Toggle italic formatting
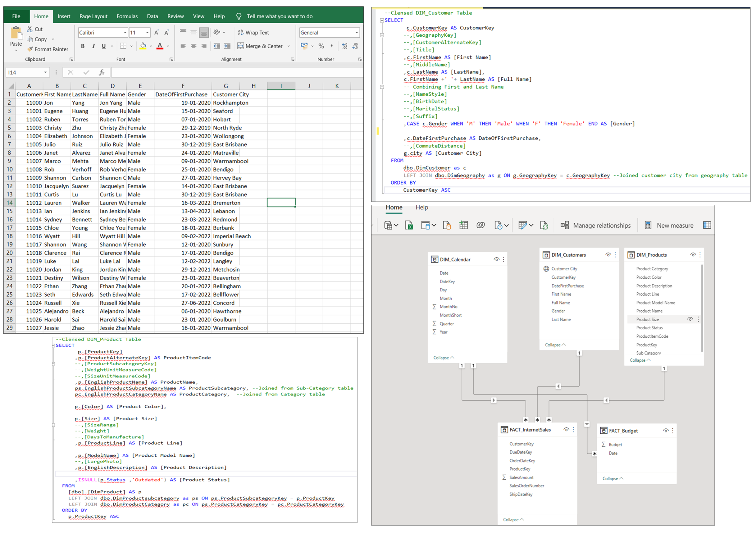Screen dimensions: 756x534 click(x=93, y=46)
